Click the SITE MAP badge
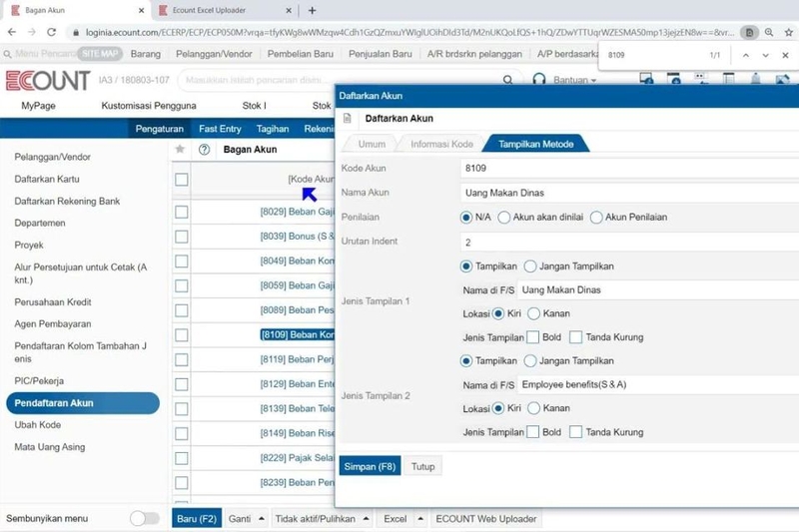The image size is (799, 532). coord(100,54)
